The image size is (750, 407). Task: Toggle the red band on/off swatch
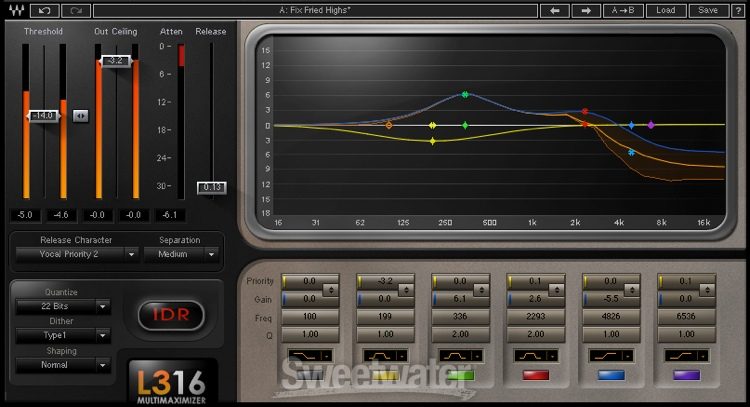coord(536,375)
